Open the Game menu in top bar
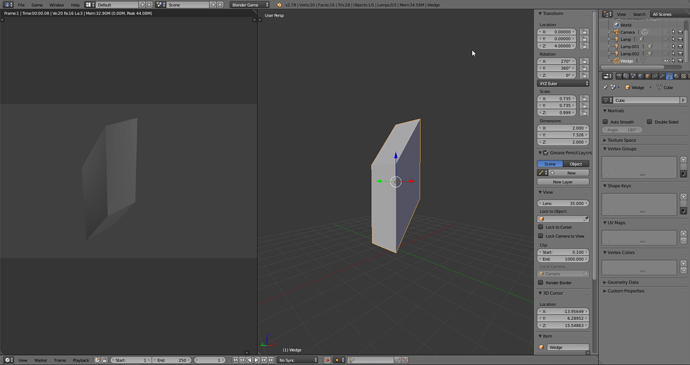This screenshot has width=690, height=365. pos(37,5)
